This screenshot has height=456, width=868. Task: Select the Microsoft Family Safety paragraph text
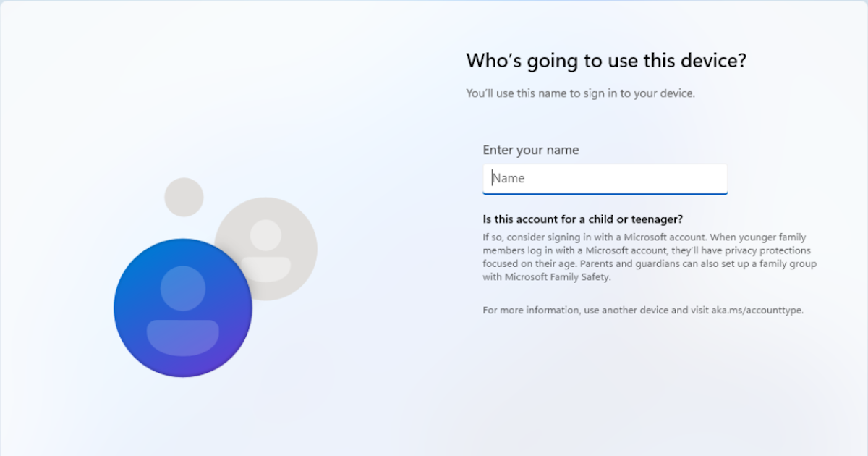[650, 256]
